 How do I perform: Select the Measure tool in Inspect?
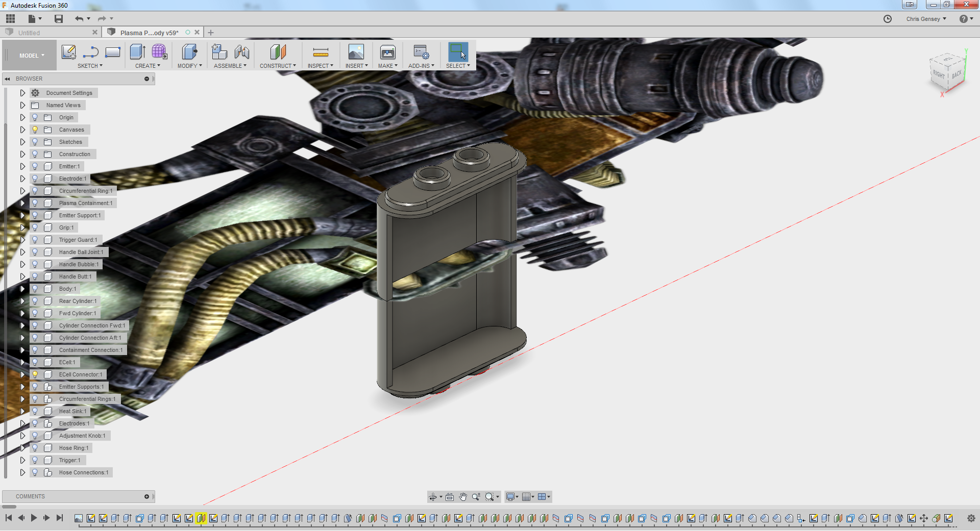(320, 52)
